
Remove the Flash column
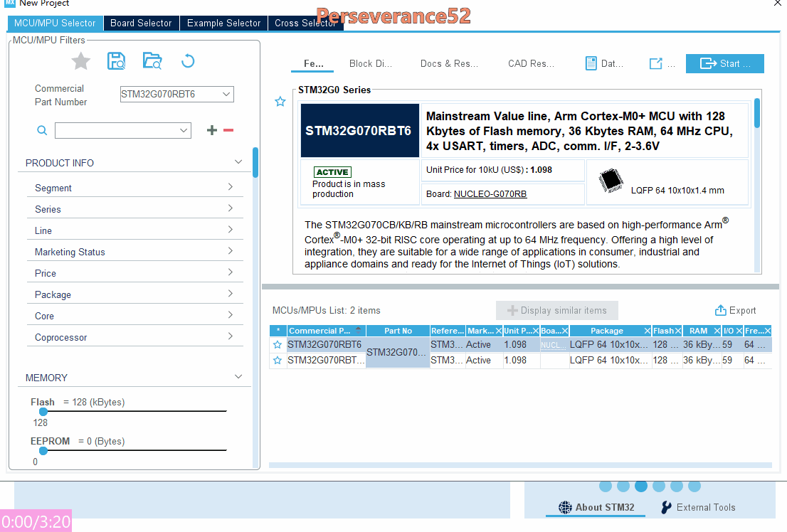tap(678, 331)
